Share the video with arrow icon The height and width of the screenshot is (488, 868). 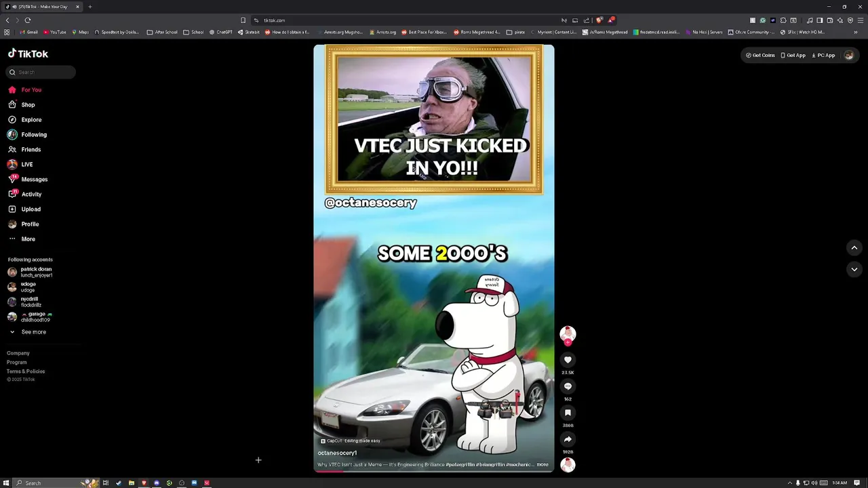coord(568,439)
